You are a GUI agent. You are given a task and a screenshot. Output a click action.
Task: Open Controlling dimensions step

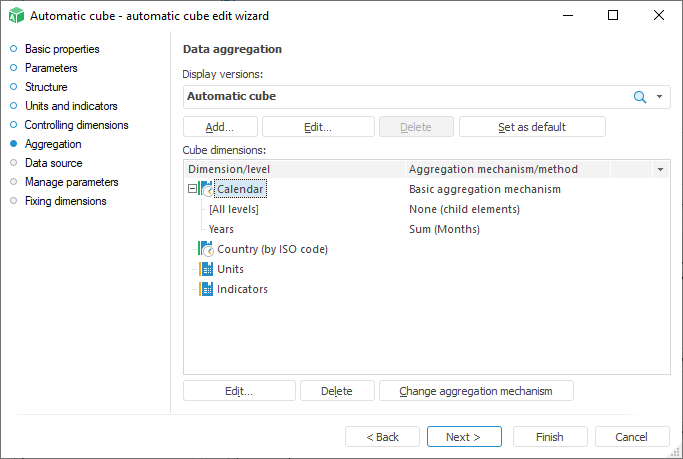pyautogui.click(x=76, y=125)
